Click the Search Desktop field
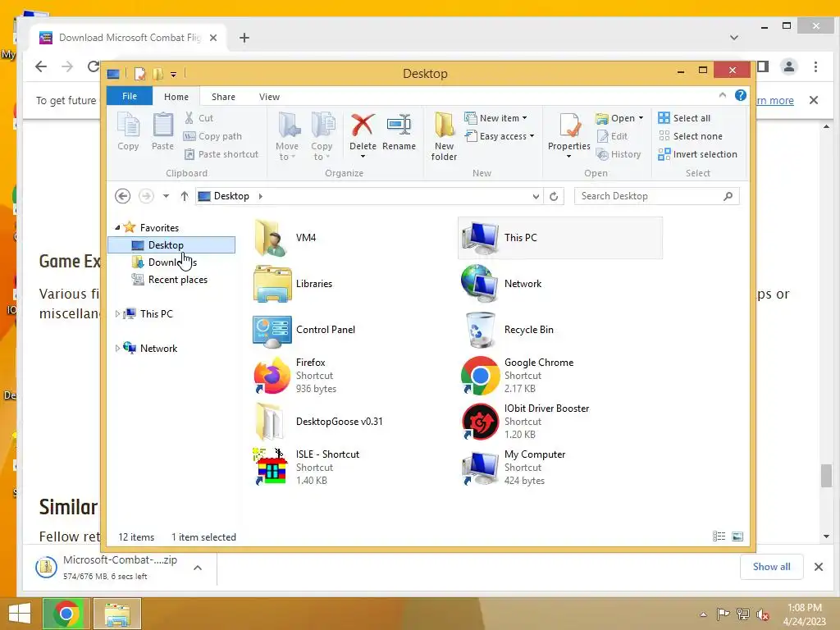Viewport: 840px width, 630px height. tap(657, 196)
